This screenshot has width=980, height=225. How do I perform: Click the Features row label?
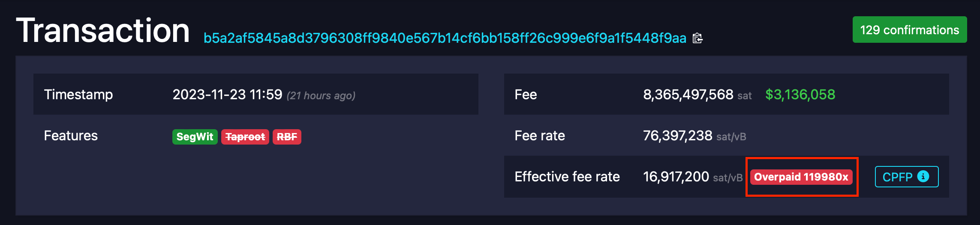71,136
